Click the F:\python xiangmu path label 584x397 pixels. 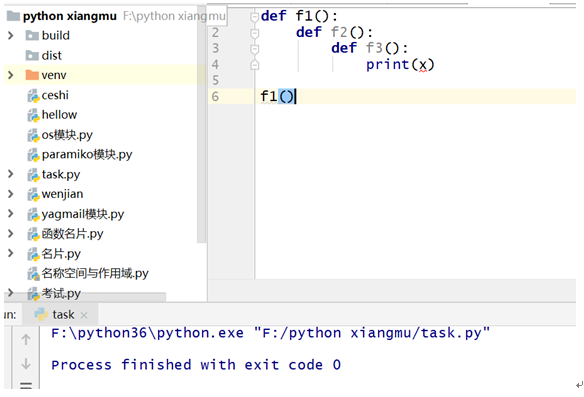click(174, 16)
